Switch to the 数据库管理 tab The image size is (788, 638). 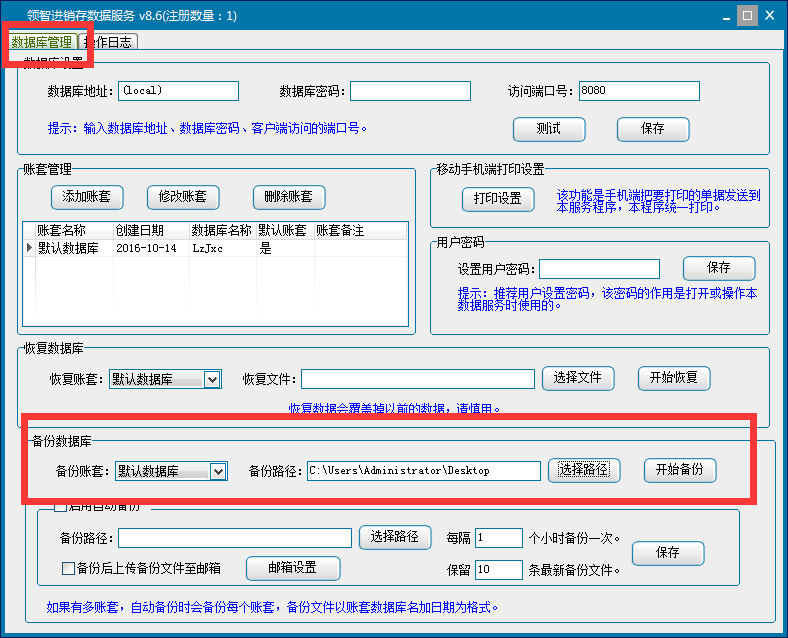click(42, 42)
